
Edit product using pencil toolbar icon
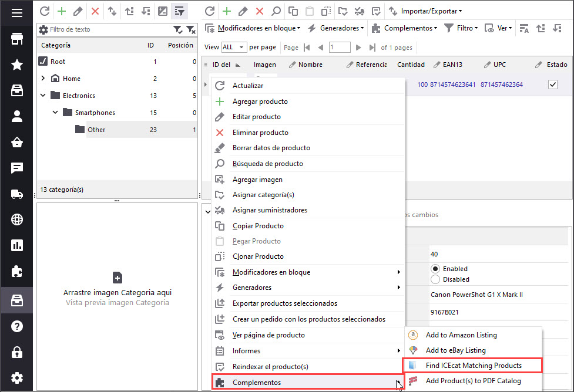tap(243, 11)
